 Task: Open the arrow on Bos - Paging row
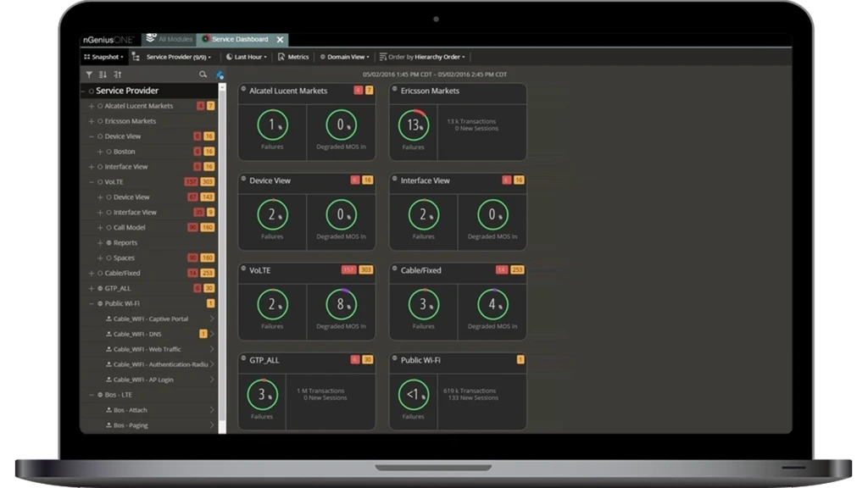(212, 425)
